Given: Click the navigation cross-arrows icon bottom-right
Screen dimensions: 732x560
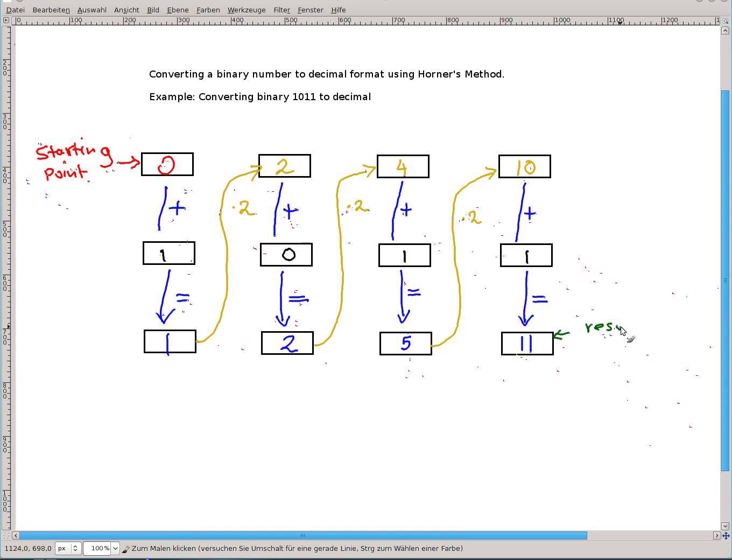Looking at the screenshot, I should [727, 535].
